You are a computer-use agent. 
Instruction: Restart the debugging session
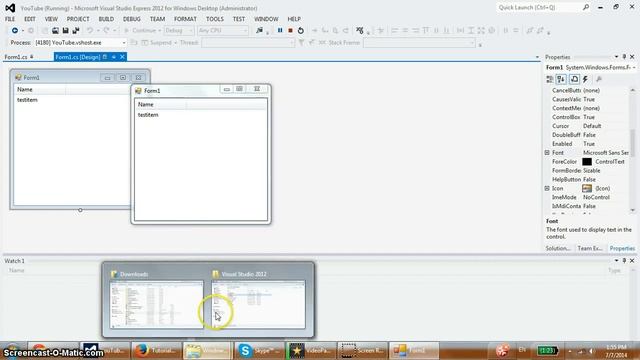[301, 30]
